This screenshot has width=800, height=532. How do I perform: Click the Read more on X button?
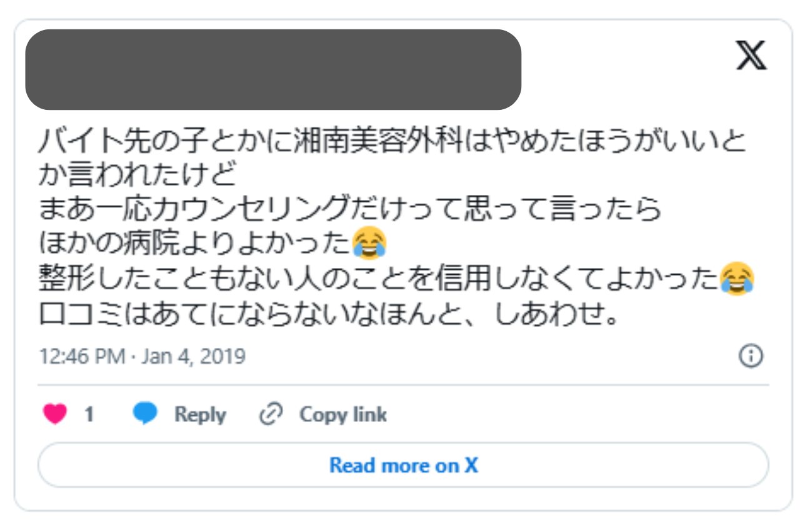pyautogui.click(x=403, y=465)
